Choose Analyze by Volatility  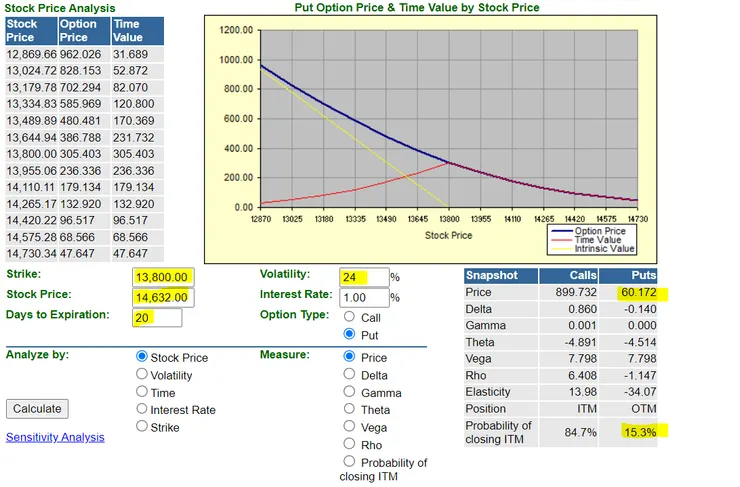tap(142, 374)
